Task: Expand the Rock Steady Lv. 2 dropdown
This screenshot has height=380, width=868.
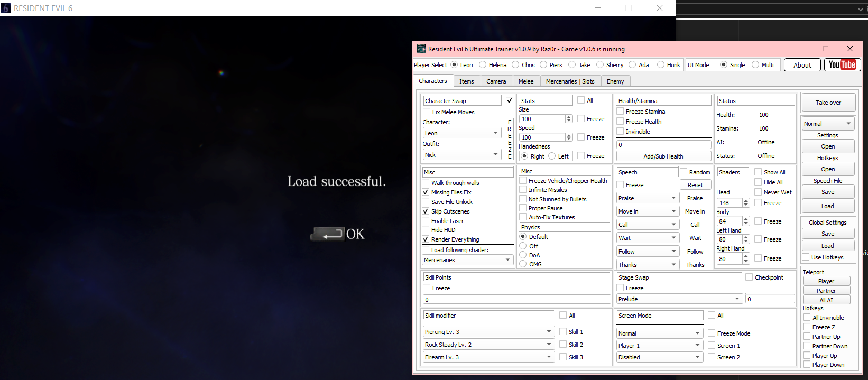Action: pyautogui.click(x=488, y=345)
